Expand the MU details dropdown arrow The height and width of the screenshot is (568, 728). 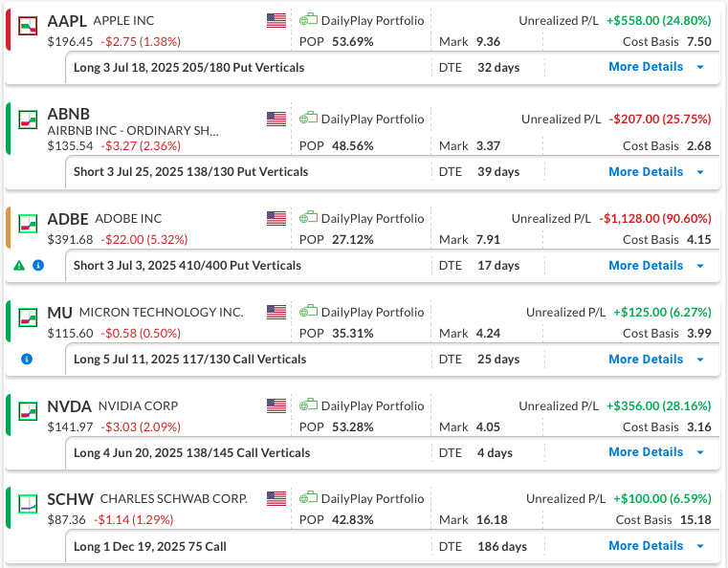(700, 360)
